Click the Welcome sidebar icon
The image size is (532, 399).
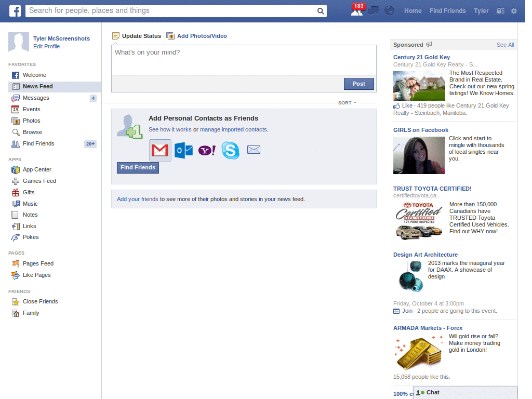coord(16,75)
